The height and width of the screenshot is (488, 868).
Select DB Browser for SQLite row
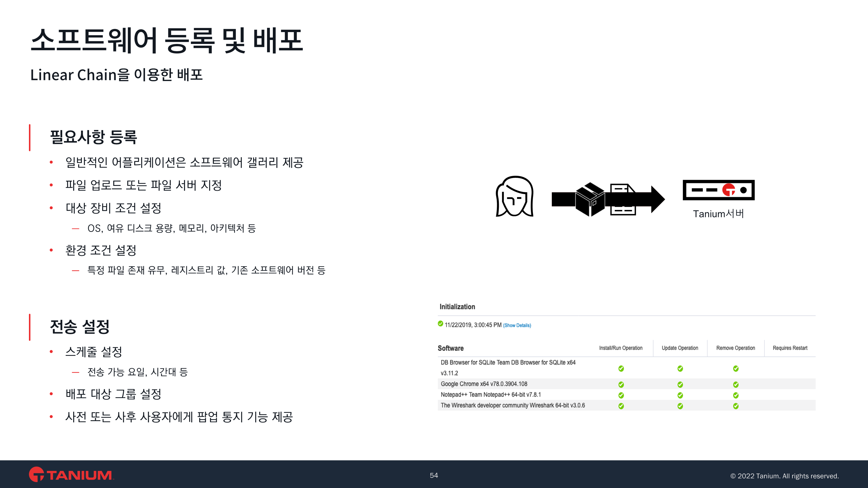tap(508, 363)
